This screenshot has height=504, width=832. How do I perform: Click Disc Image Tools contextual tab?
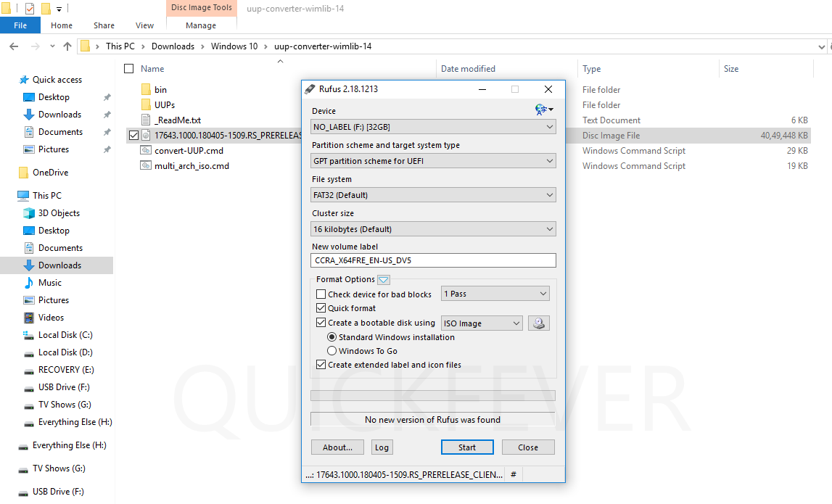pyautogui.click(x=202, y=7)
